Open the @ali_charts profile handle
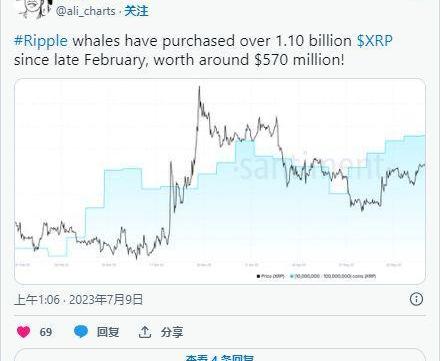 coord(86,11)
